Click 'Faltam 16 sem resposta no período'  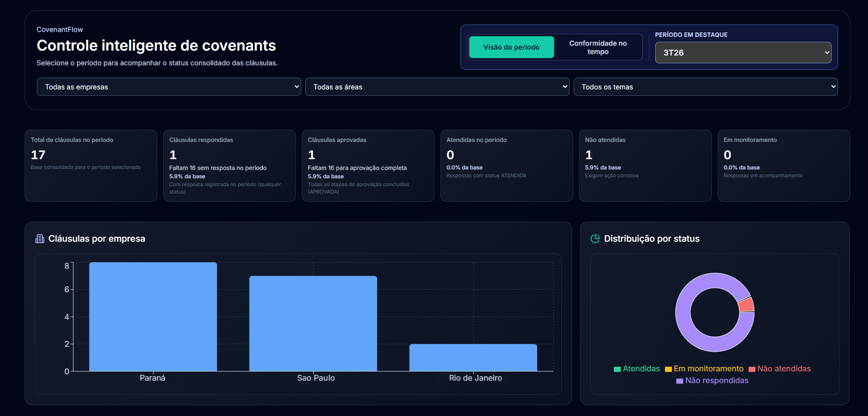tap(218, 168)
